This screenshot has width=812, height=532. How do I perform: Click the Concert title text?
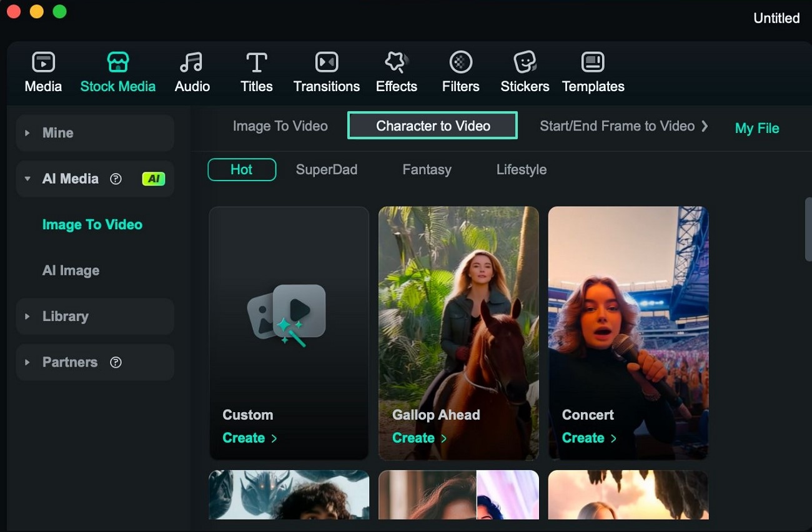[588, 415]
